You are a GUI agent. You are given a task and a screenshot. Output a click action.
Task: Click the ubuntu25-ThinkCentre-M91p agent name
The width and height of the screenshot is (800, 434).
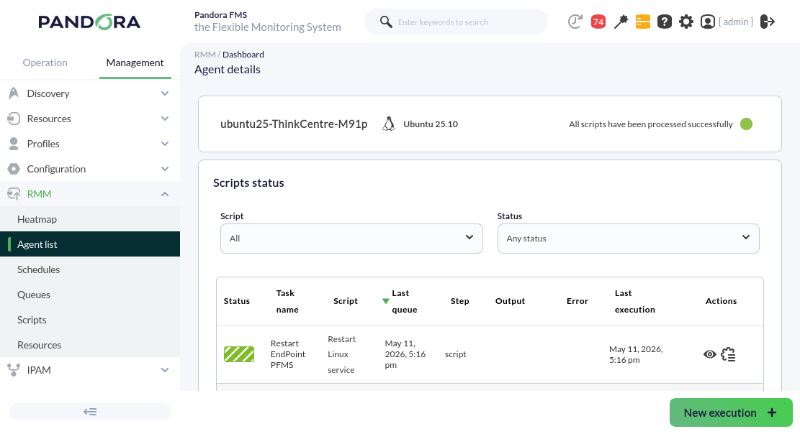point(294,124)
